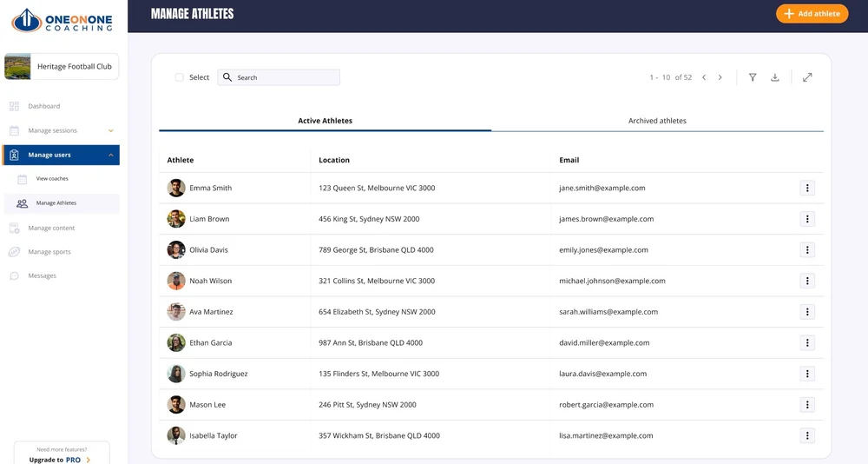The width and height of the screenshot is (868, 464).
Task: Open View coaches in sidebar
Action: point(52,178)
